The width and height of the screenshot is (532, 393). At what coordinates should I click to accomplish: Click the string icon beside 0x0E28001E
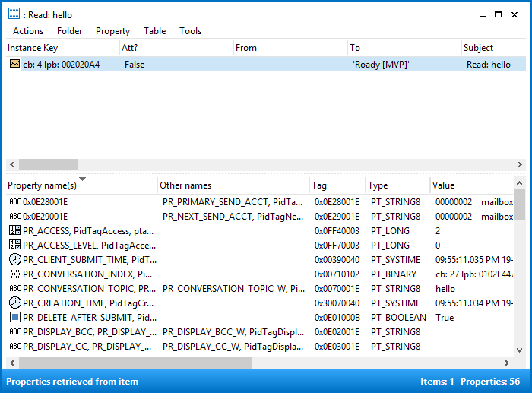pos(14,202)
